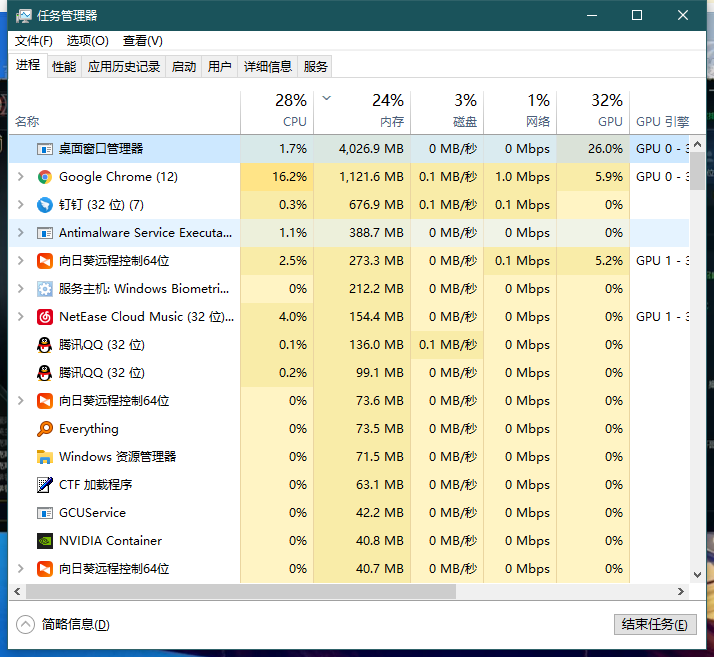Viewport: 714px width, 657px height.
Task: Click the horizontal scrollbar right arrow
Action: point(681,591)
